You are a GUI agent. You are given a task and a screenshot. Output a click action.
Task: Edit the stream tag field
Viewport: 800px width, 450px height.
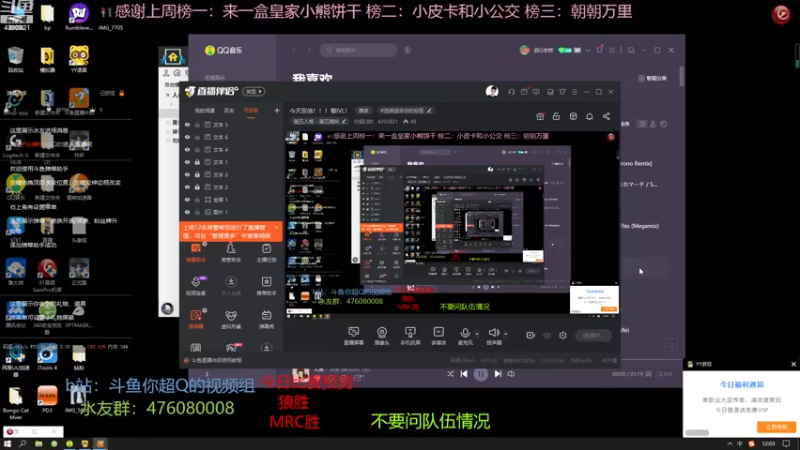click(x=406, y=111)
